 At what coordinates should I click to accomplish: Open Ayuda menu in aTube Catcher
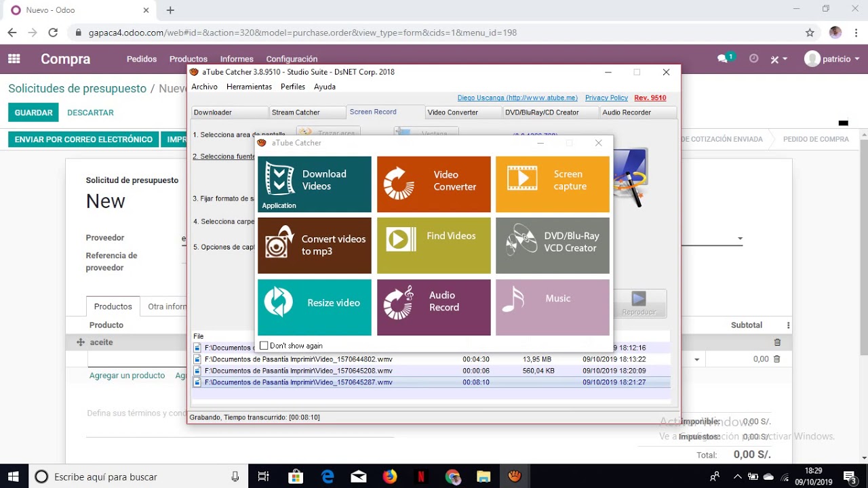coord(325,87)
